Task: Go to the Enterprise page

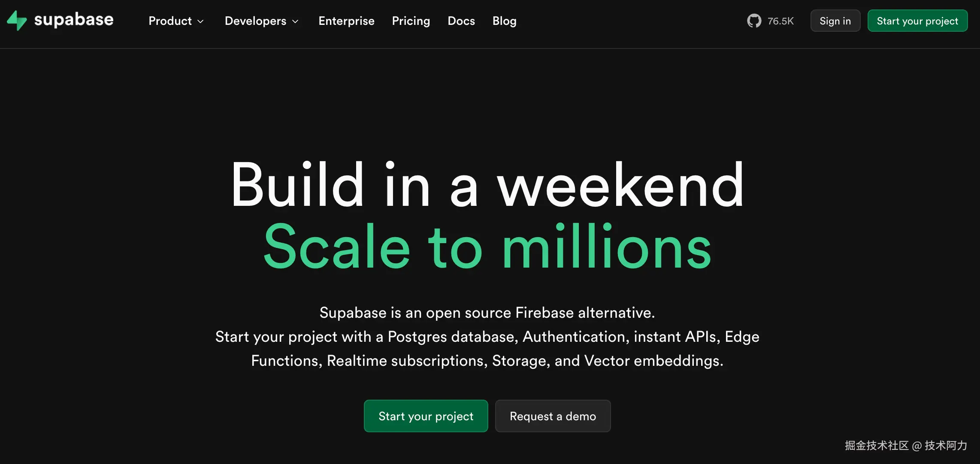Action: (x=346, y=21)
